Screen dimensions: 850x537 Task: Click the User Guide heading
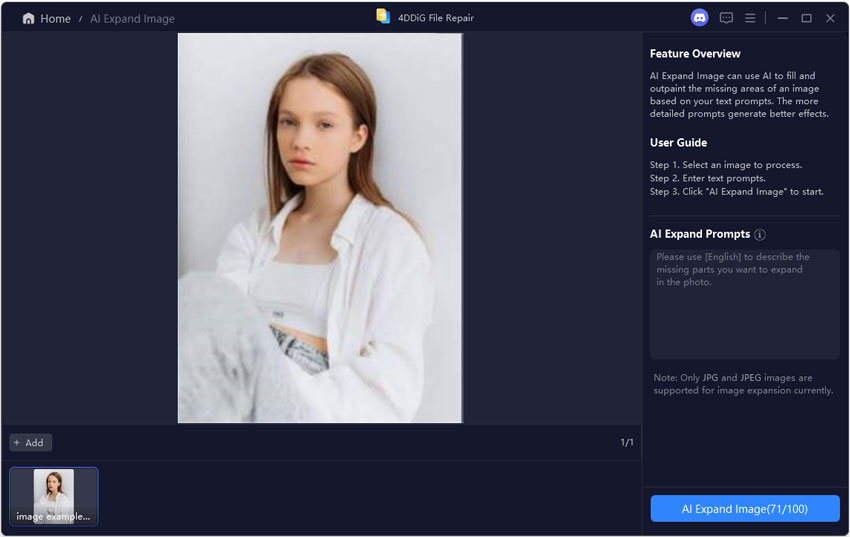[x=678, y=143]
